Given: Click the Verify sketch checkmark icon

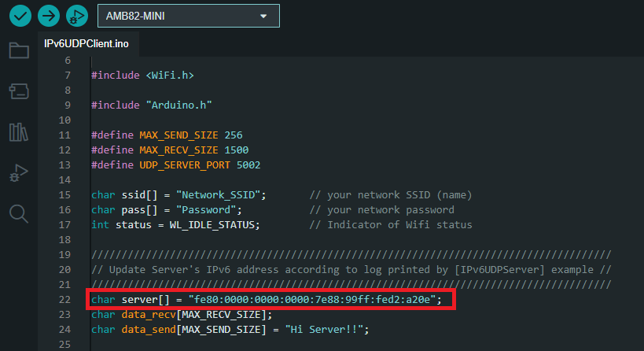Looking at the screenshot, I should 20,15.
